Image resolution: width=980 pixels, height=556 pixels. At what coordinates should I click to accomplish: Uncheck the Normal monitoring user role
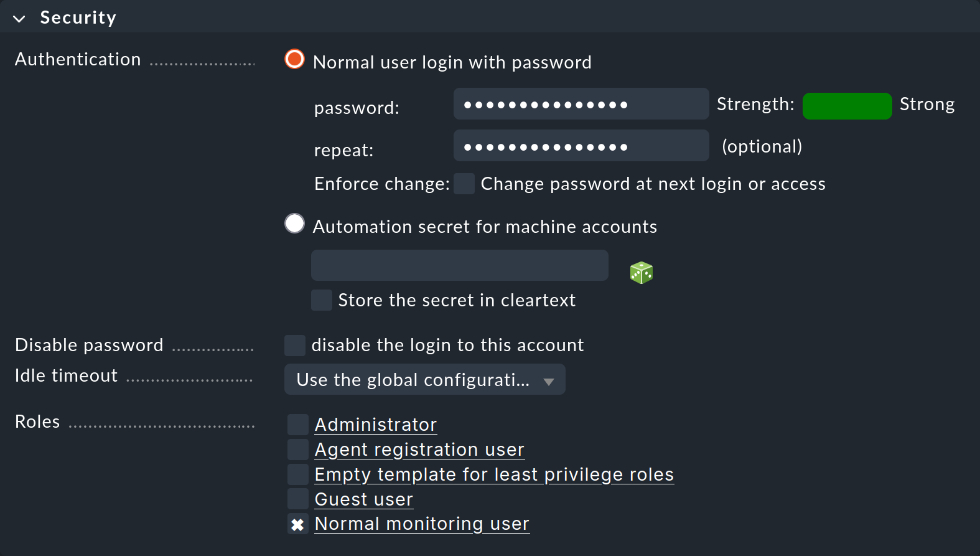[297, 524]
